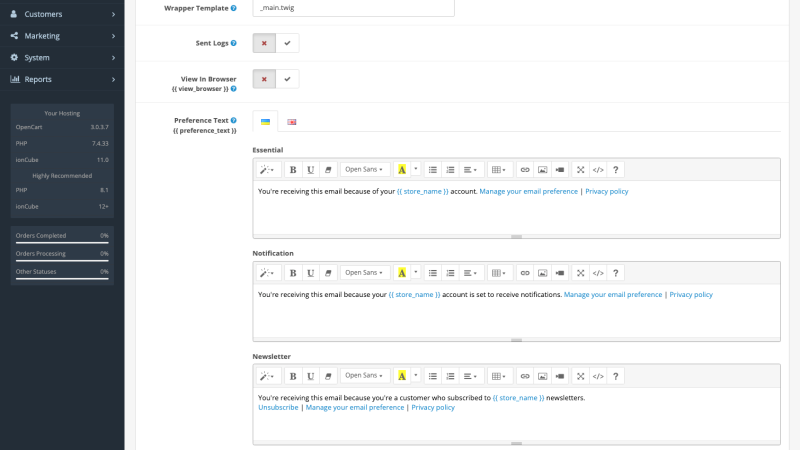Open code view in the Newsletter editor
Image resolution: width=800 pixels, height=450 pixels.
coord(598,376)
